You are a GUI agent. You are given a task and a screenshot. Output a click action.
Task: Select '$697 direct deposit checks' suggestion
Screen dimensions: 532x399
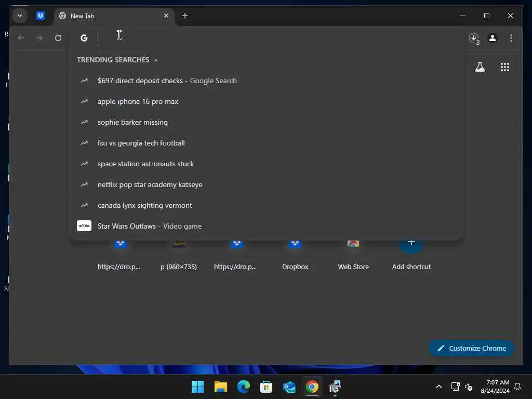coord(265,81)
